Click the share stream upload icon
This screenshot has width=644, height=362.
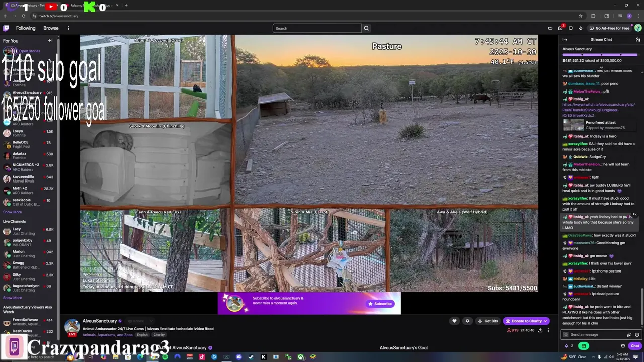click(x=540, y=330)
